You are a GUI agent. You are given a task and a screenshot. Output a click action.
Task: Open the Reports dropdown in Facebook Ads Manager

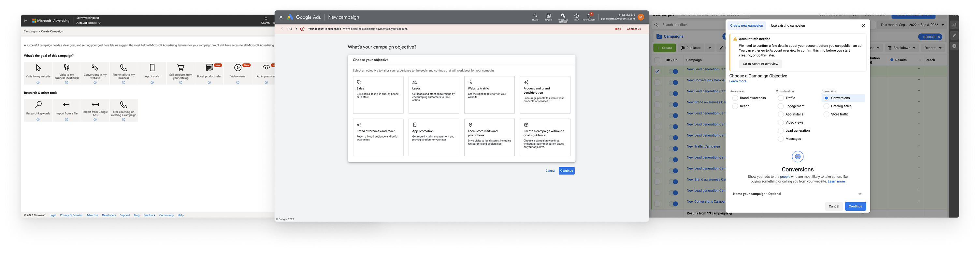[933, 48]
